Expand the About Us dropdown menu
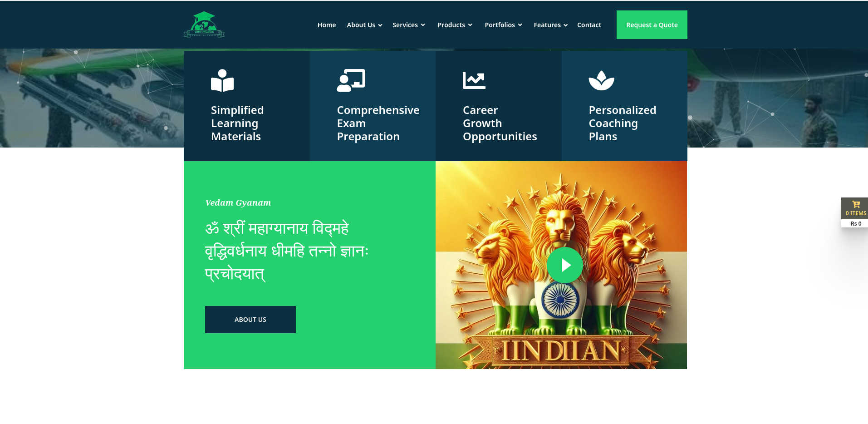The width and height of the screenshot is (868, 424). pos(364,25)
